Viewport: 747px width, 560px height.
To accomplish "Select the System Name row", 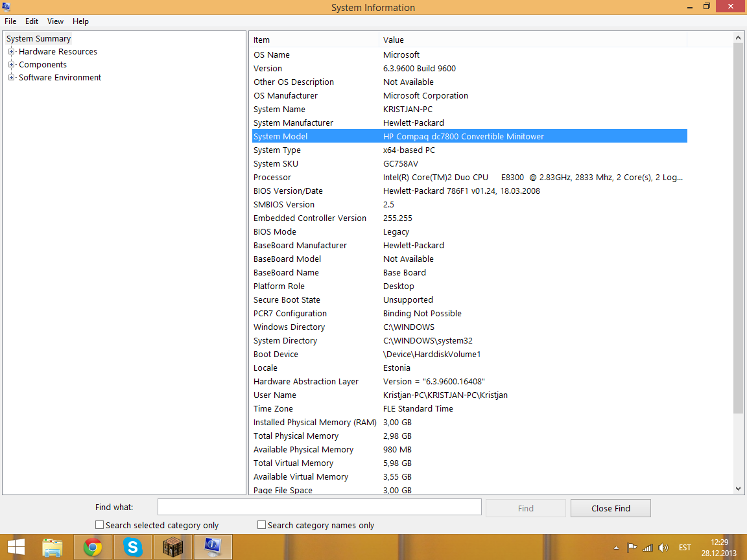I will click(x=469, y=109).
